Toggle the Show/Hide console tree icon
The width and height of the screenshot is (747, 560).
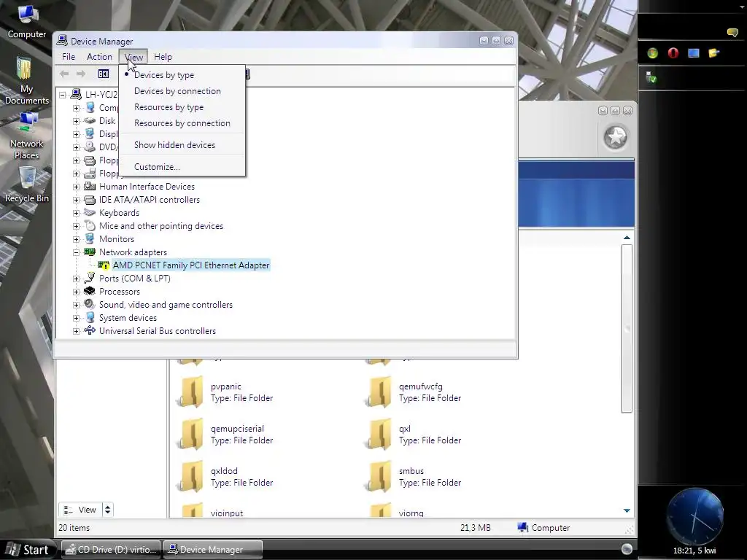pyautogui.click(x=104, y=74)
